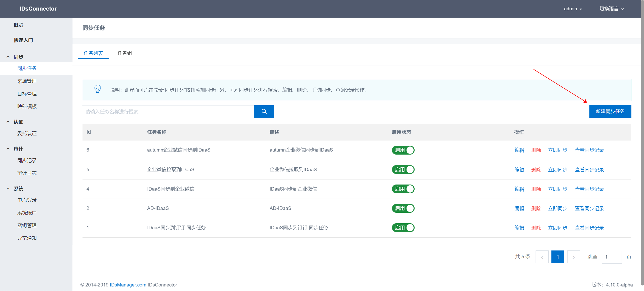Click 查看同步记录 for task id 1
The width and height of the screenshot is (644, 291).
[589, 228]
